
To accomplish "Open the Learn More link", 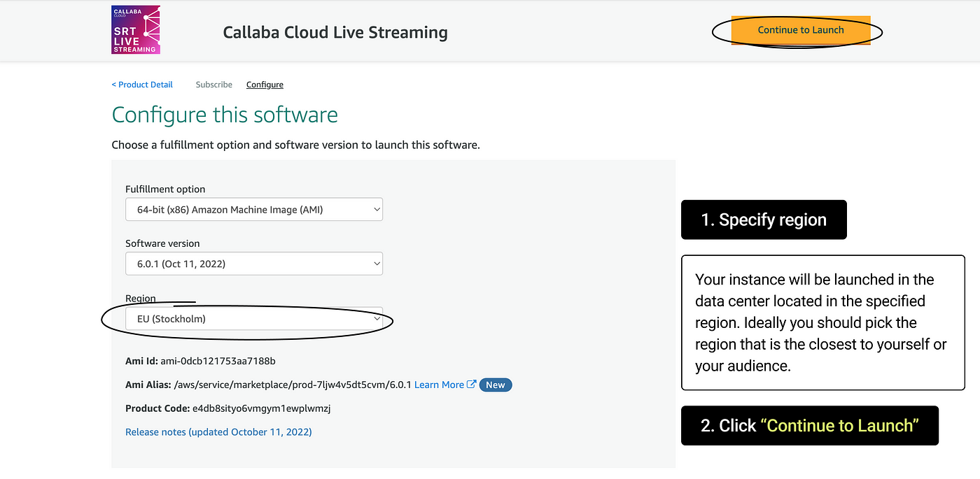I will point(439,385).
